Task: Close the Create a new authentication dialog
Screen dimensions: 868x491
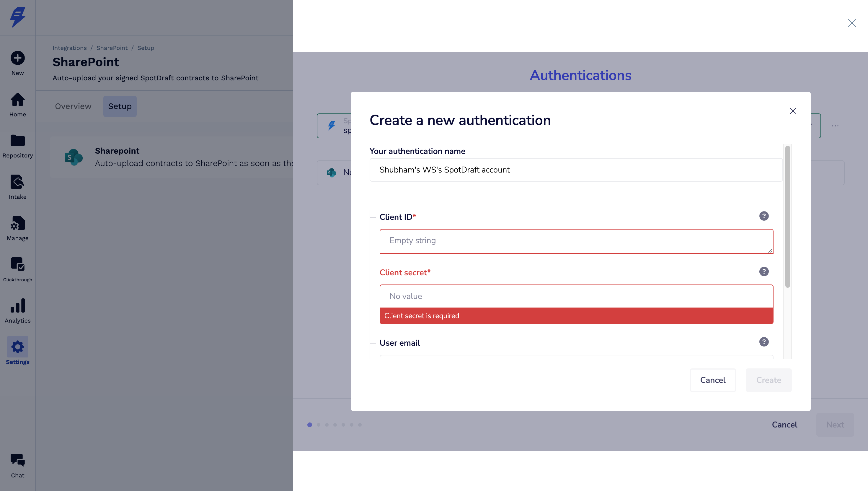Action: 792,111
